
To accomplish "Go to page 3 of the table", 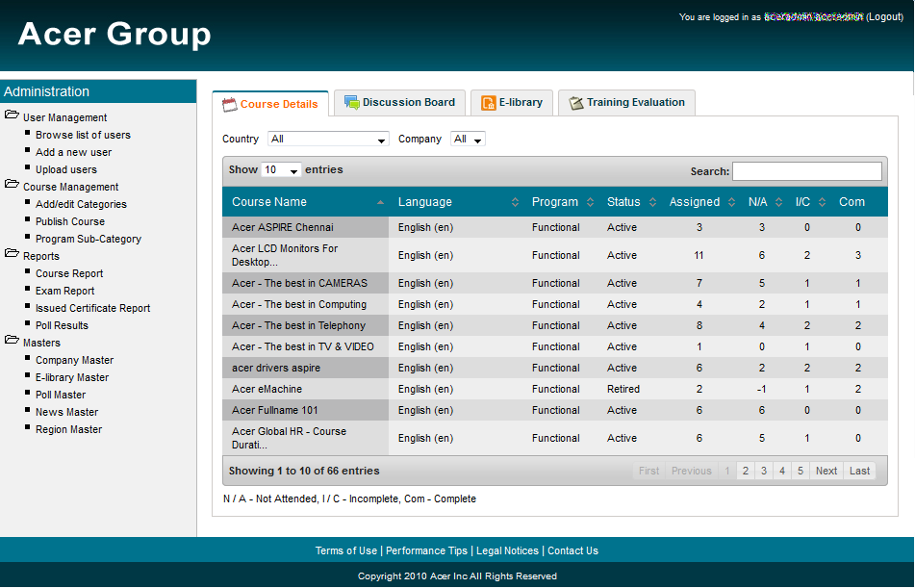I will coord(764,472).
